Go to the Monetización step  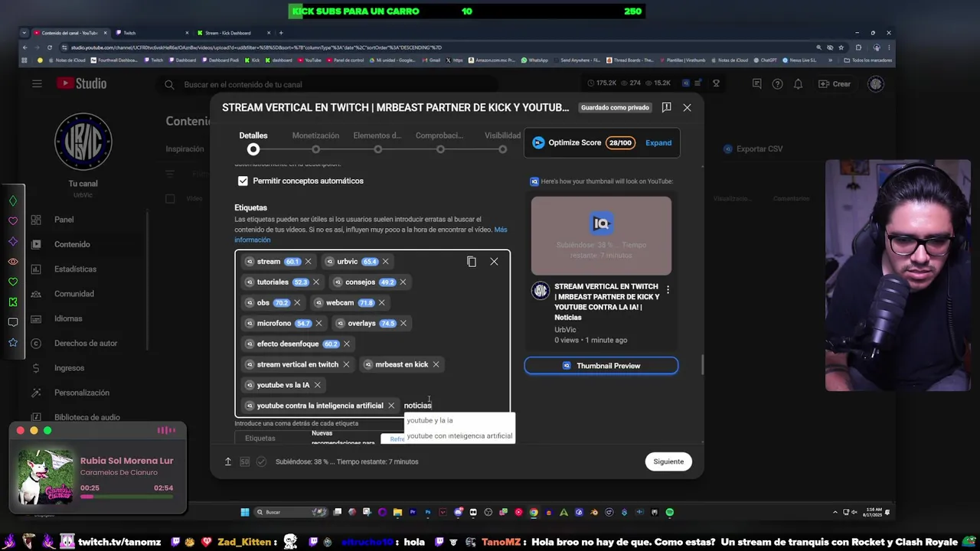(x=315, y=142)
